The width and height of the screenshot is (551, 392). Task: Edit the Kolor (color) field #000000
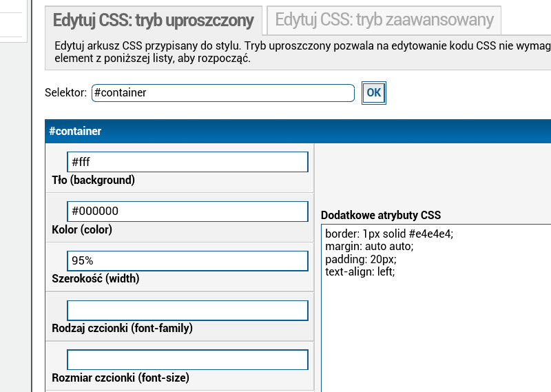[x=187, y=212]
